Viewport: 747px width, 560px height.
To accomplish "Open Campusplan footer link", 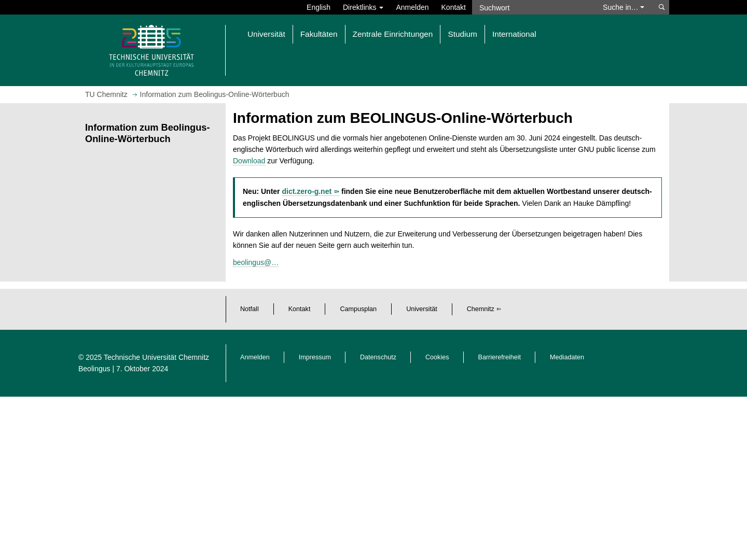I will (358, 309).
